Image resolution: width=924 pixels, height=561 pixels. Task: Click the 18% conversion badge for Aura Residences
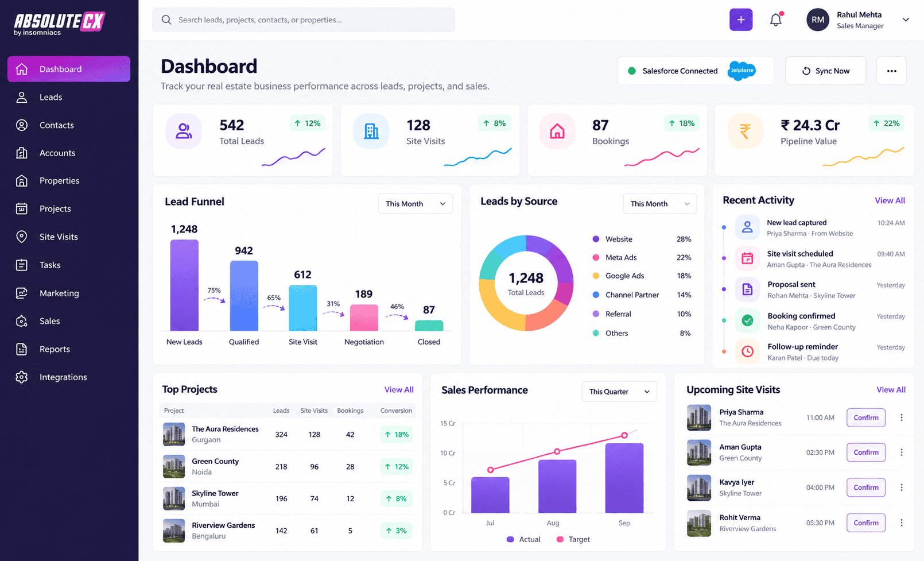(x=397, y=434)
